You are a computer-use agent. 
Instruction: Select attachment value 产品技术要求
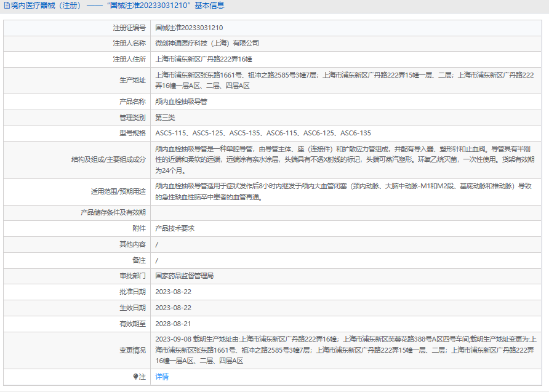[175, 228]
